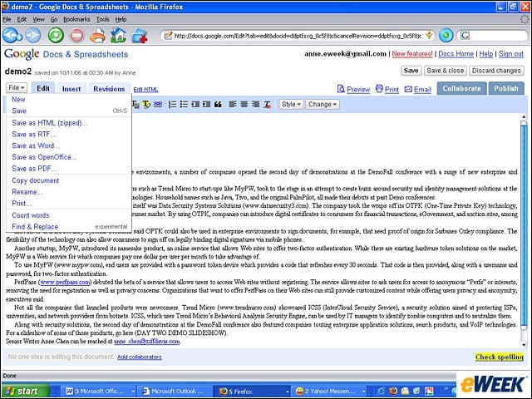Click the decrease indent icon
Viewport: 532px width, 399px height.
coord(195,104)
